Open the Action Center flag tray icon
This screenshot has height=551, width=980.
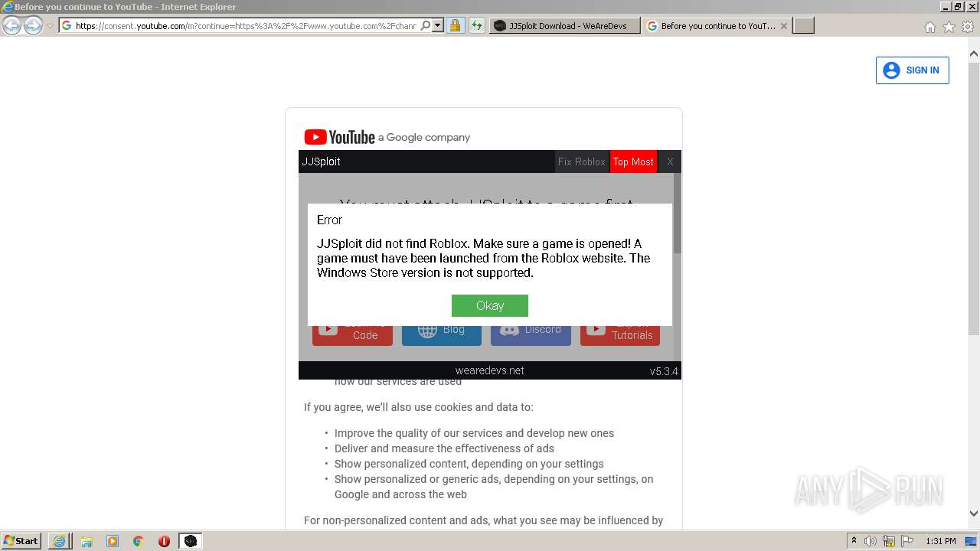pos(907,541)
